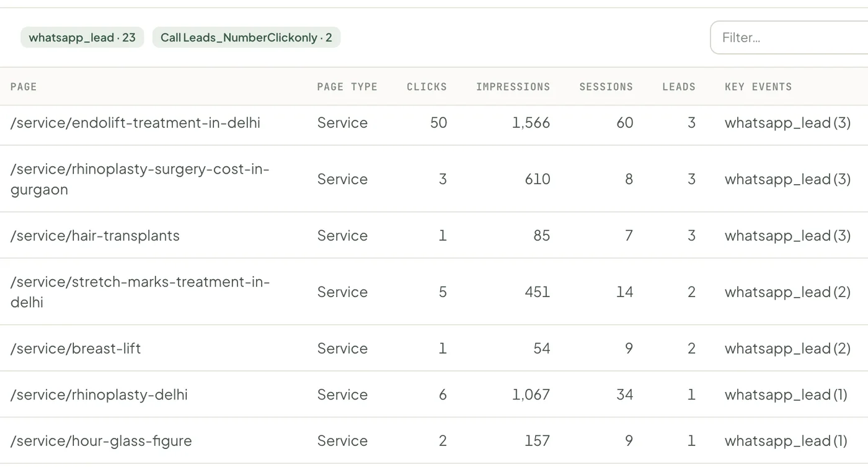Focus the Filter input field

[789, 37]
